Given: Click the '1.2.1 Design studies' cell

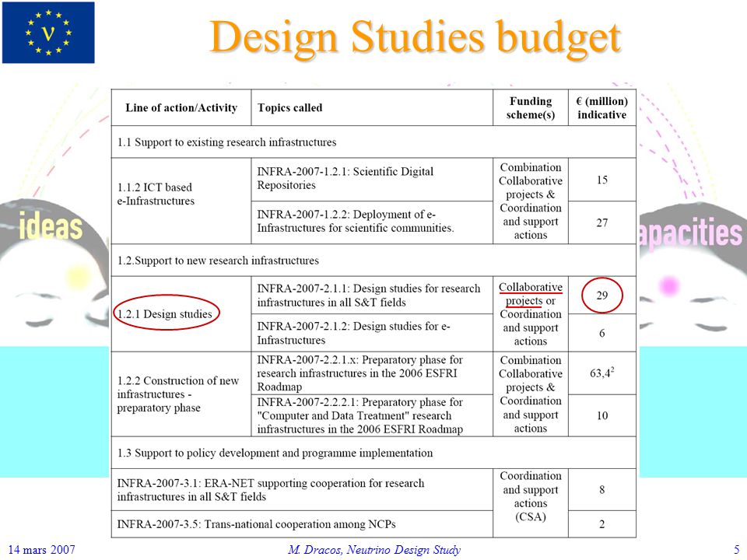Looking at the screenshot, I should point(181,313).
